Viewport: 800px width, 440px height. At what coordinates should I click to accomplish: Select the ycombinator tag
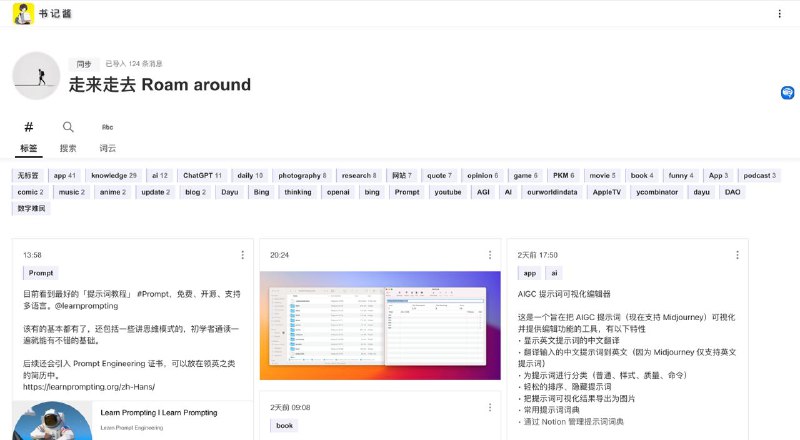click(x=657, y=192)
